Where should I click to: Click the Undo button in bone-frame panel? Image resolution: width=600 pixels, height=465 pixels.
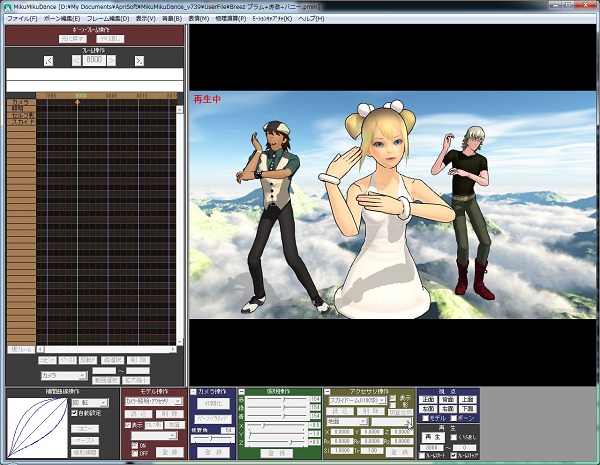pos(73,39)
